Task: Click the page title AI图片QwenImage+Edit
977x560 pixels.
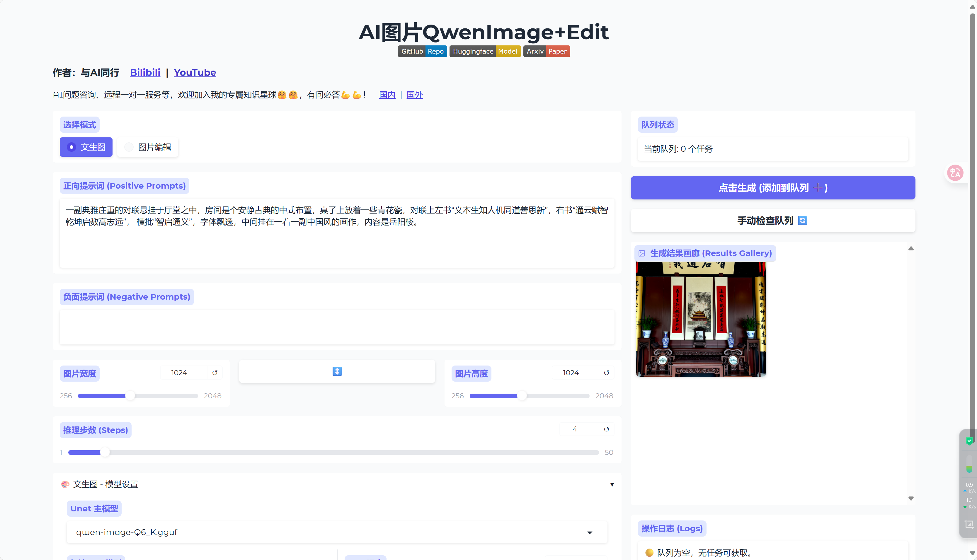Action: 484,32
